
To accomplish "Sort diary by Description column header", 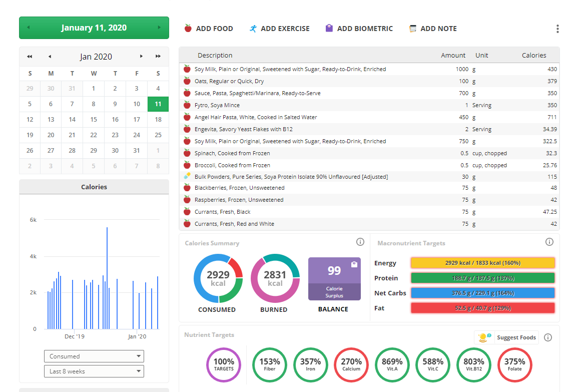I will (215, 55).
